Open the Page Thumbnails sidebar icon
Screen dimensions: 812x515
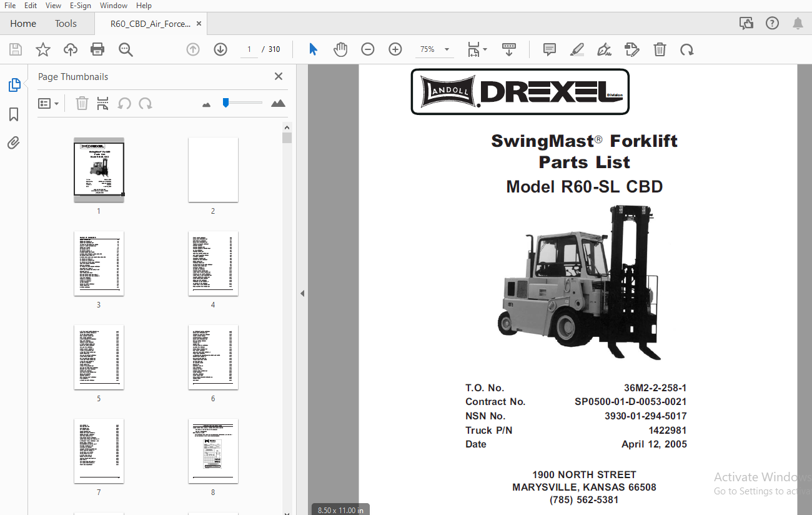coord(14,85)
